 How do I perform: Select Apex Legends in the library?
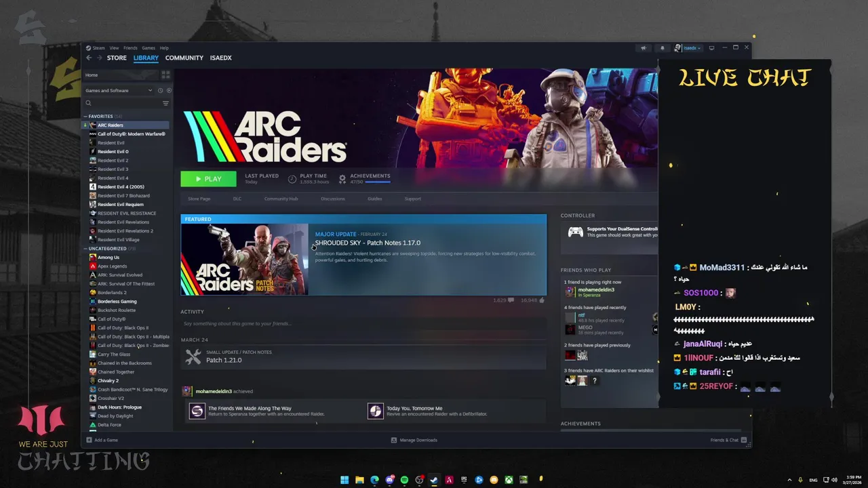point(112,266)
